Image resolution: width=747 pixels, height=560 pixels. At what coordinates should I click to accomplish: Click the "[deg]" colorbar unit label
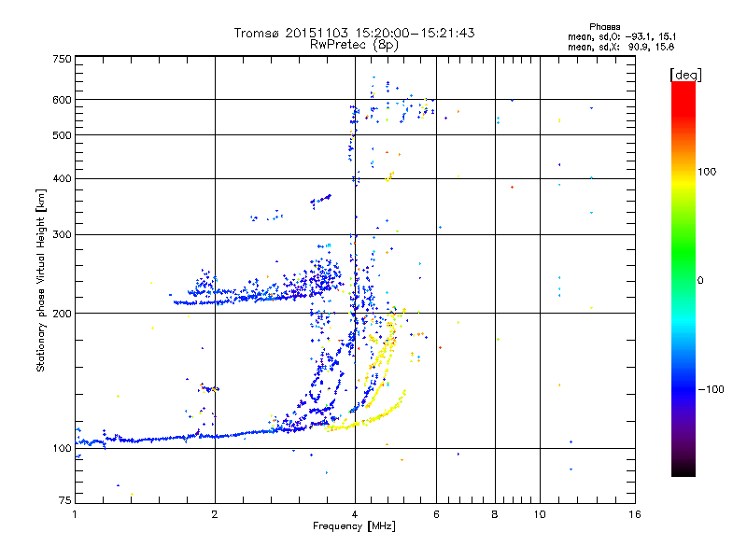point(685,75)
